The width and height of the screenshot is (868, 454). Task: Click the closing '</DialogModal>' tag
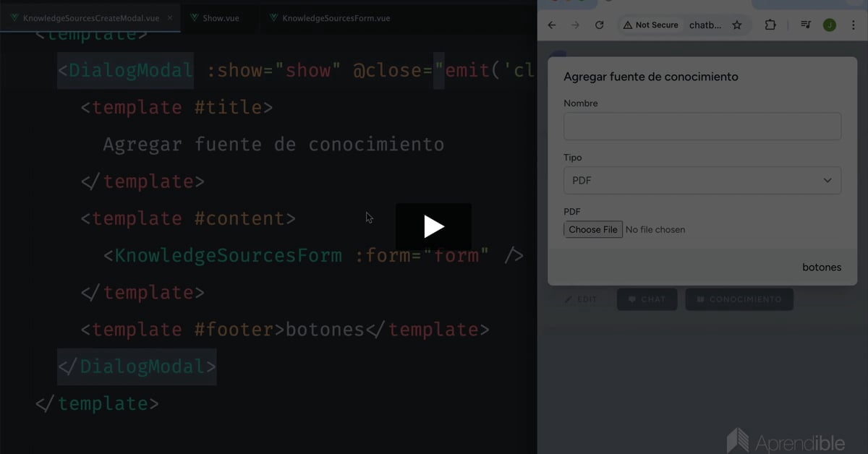[137, 367]
